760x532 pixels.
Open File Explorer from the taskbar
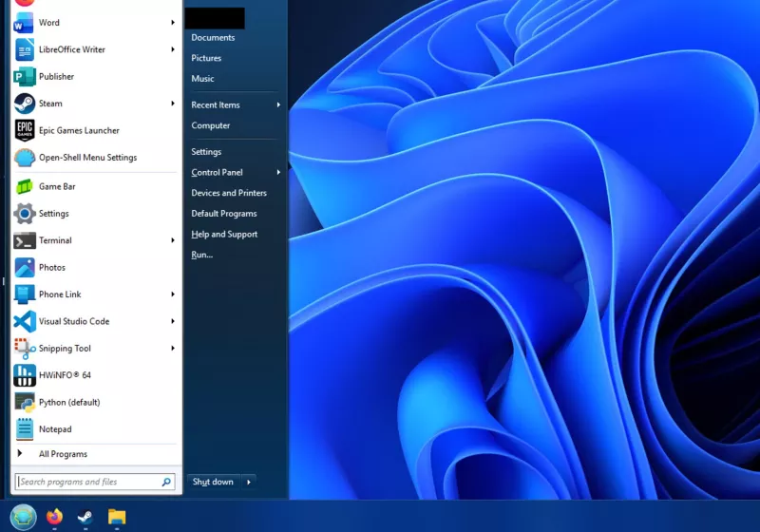(117, 518)
